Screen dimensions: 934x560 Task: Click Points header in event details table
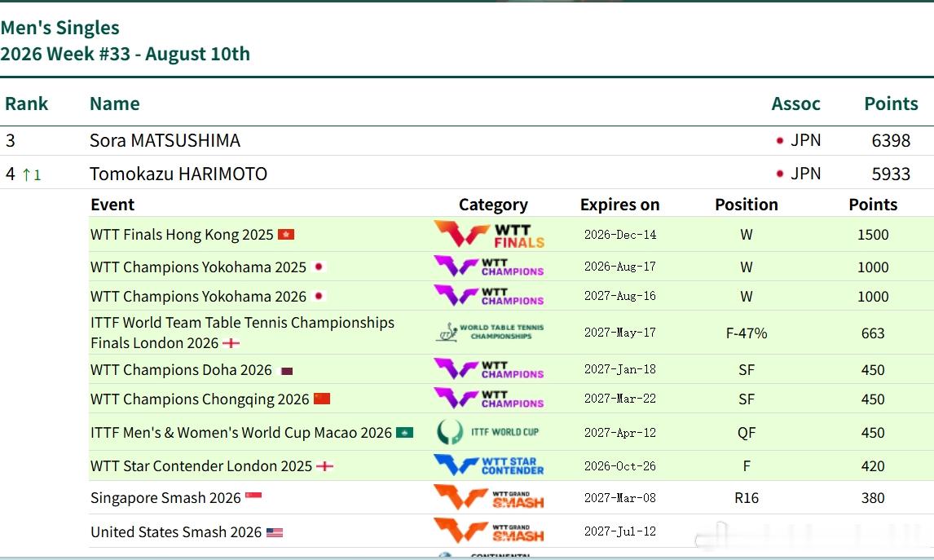pyautogui.click(x=873, y=205)
